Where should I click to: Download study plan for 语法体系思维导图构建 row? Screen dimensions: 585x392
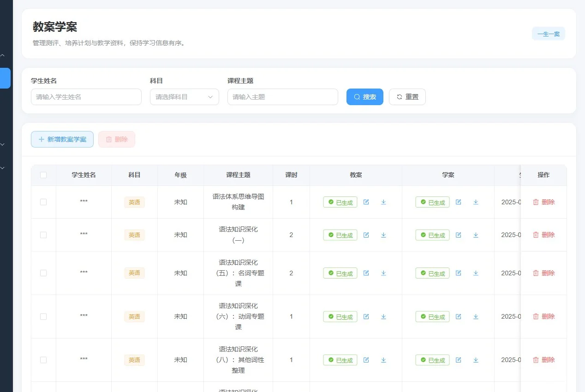pos(476,202)
